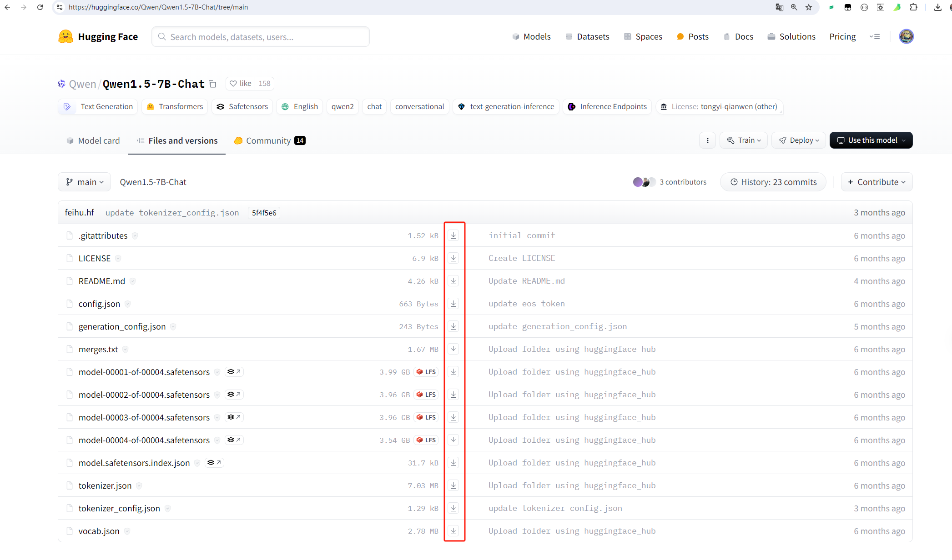The height and width of the screenshot is (560, 952).
Task: Reload the page in the browser
Action: tap(40, 7)
